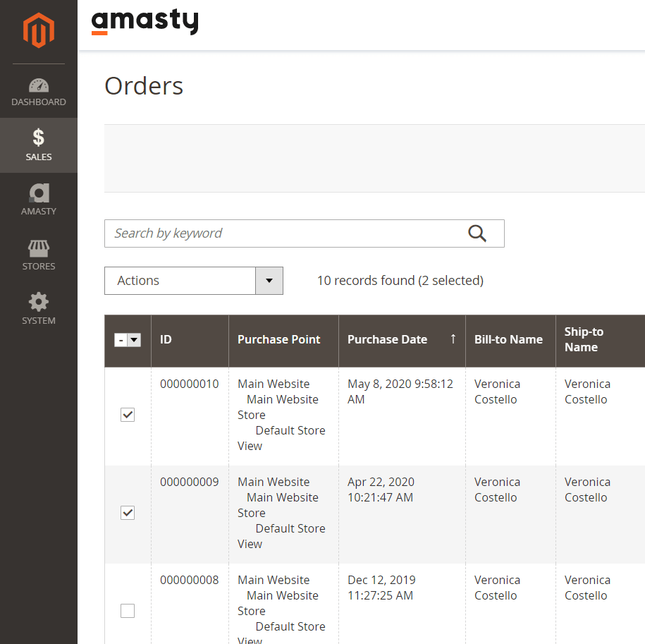Open the System gear icon
The image size is (645, 644).
click(39, 303)
